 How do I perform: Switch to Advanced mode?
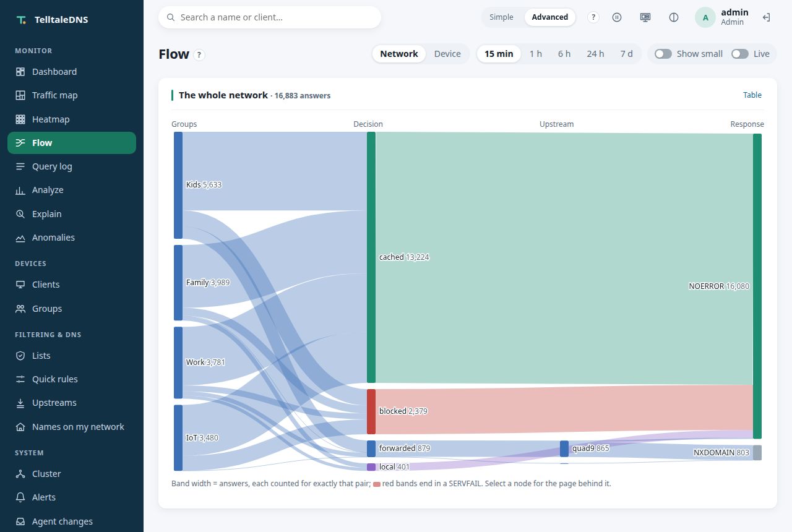[550, 17]
